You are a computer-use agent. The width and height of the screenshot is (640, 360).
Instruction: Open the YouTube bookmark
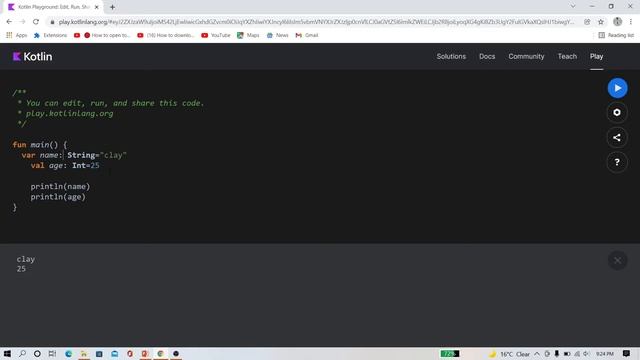(216, 35)
